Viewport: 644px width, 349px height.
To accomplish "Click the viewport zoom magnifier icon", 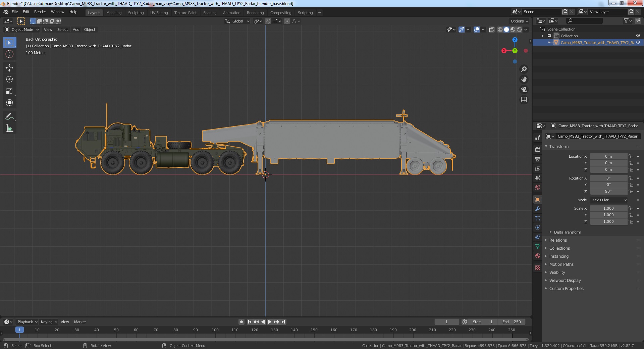I will (524, 69).
